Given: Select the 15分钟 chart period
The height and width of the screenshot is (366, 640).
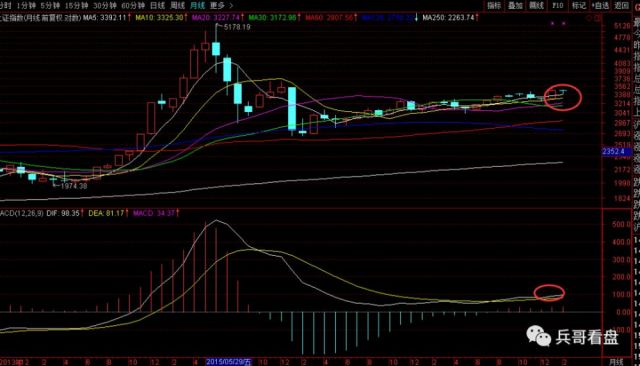Looking at the screenshot, I should click(76, 6).
